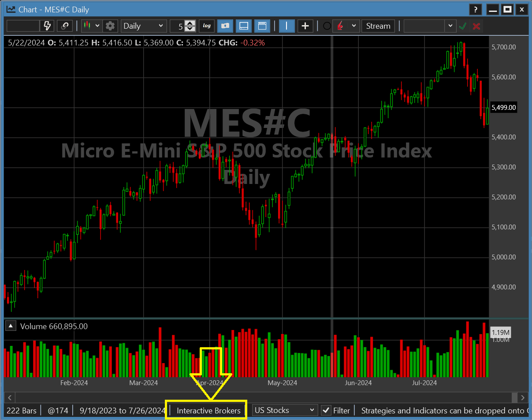Expand the drawing tools dropdown arrow
532x420 pixels.
click(x=354, y=26)
